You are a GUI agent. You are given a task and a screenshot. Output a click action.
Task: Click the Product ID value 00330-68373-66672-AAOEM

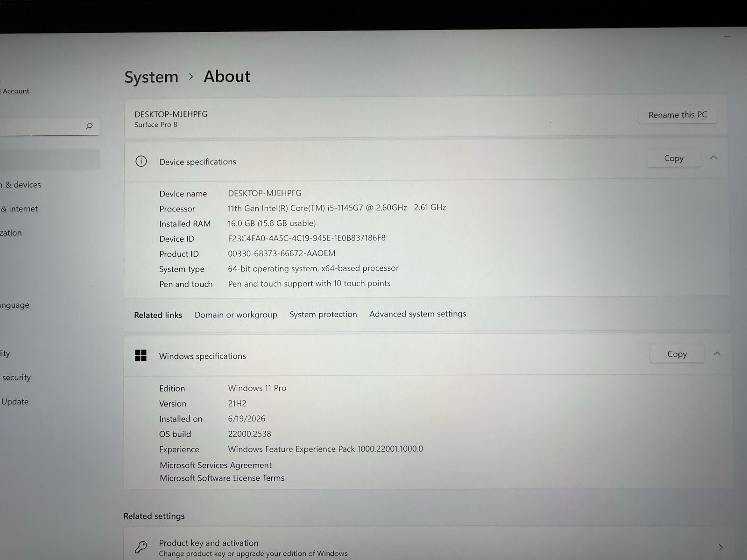coord(282,253)
